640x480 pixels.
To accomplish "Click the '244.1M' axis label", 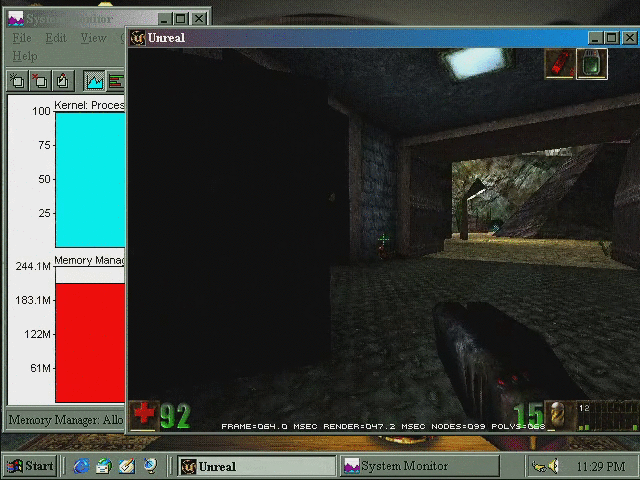I will coord(33,267).
